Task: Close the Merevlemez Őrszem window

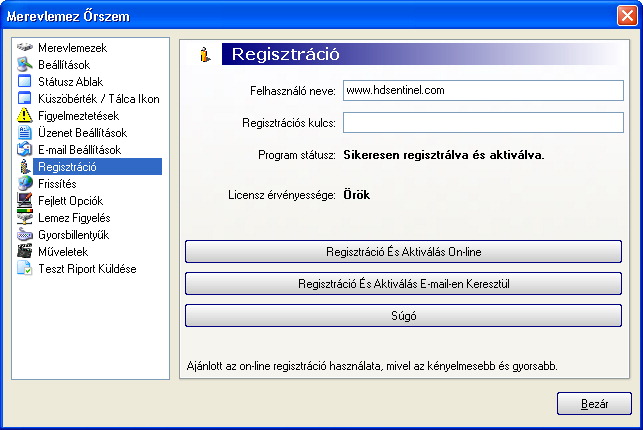Action: [627, 16]
